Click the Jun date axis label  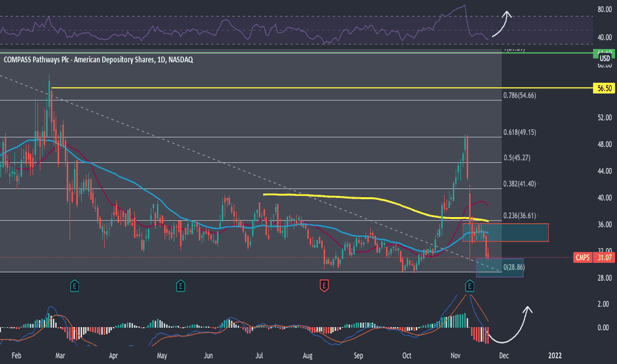pos(209,356)
